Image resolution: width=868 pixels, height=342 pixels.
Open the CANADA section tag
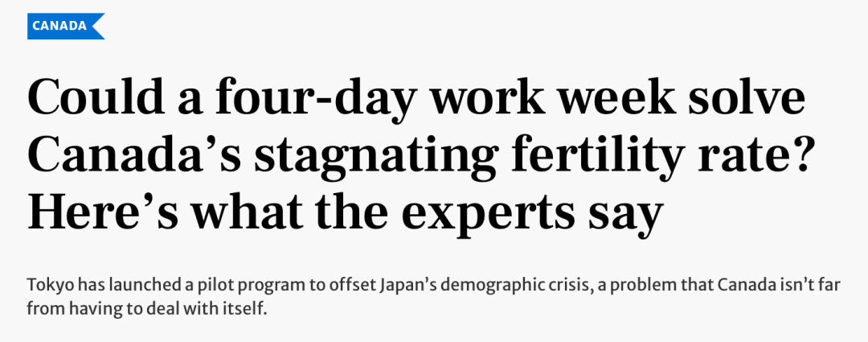pyautogui.click(x=65, y=26)
